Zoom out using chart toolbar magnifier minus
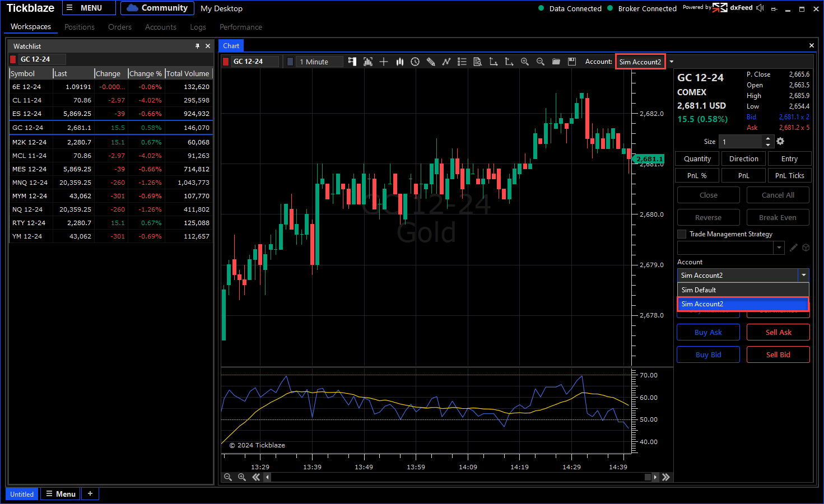The height and width of the screenshot is (504, 824). click(541, 62)
